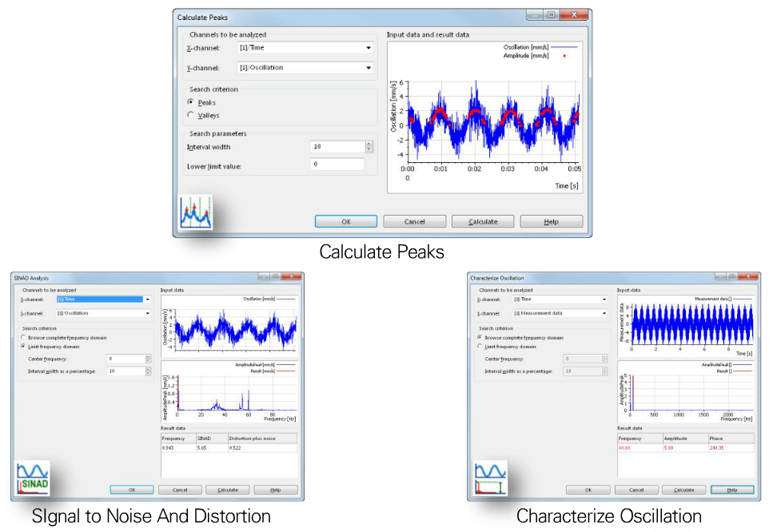
Task: Expand Y-channel Measurement data dropdown
Action: tap(604, 314)
